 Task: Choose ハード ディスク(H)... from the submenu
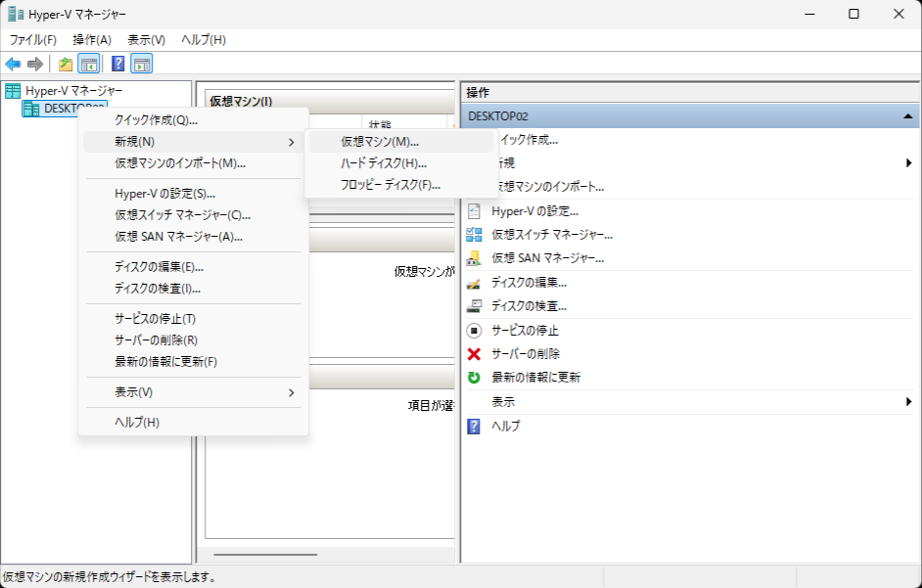pos(401,163)
